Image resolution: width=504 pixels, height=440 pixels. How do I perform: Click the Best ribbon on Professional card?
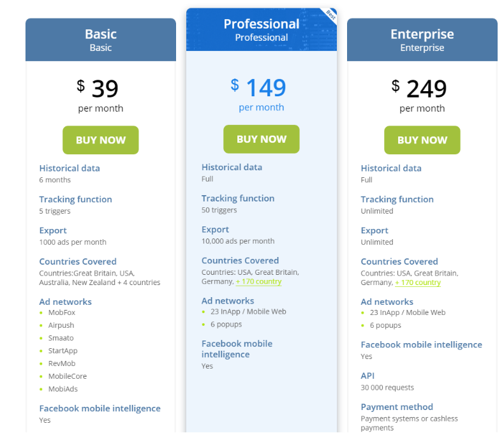point(330,15)
